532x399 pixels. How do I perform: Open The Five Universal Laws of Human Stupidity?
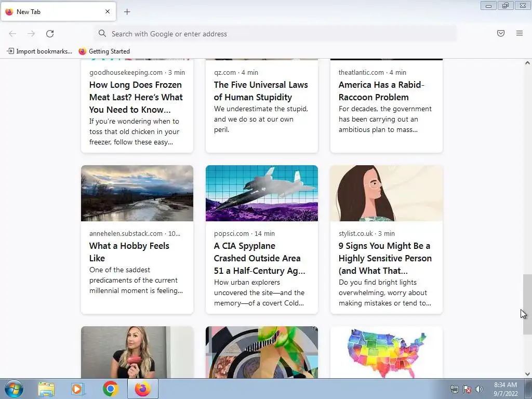pyautogui.click(x=261, y=91)
